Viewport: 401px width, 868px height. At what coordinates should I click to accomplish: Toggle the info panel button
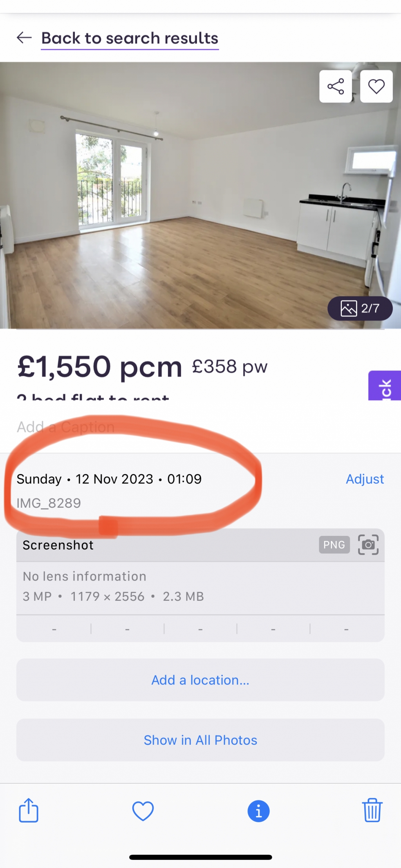coord(258,811)
